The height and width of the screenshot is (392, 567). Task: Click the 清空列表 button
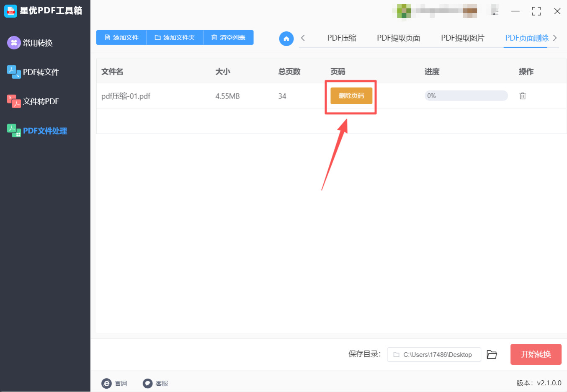coord(228,37)
